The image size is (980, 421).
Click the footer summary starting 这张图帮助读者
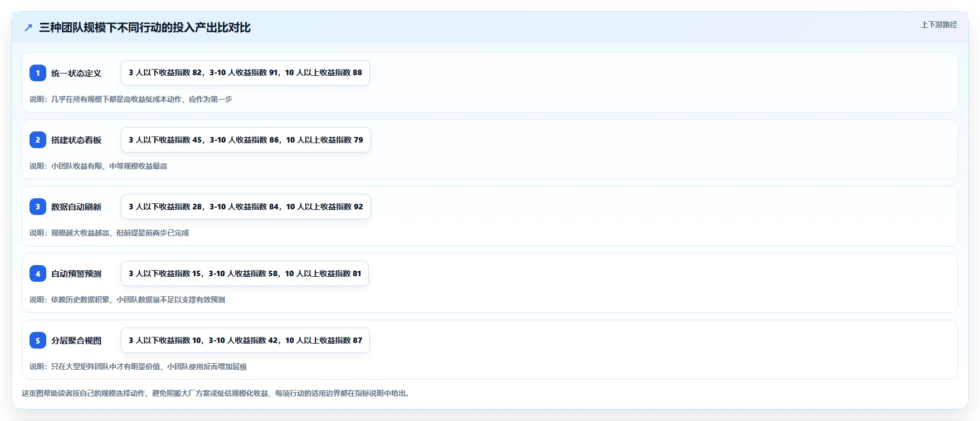click(217, 393)
